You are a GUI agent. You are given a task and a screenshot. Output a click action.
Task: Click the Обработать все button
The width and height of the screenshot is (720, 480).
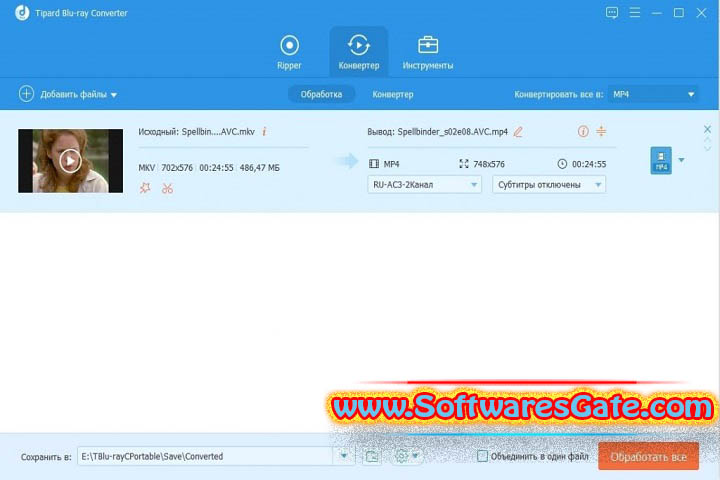click(648, 457)
